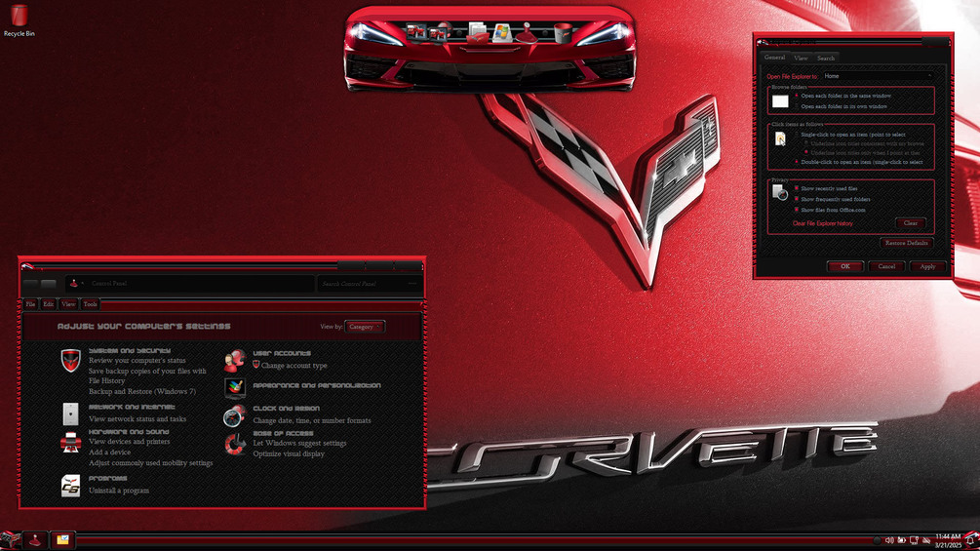Screen dimensions: 980x551
Task: Click Cancel in Folder Options
Action: pos(886,266)
